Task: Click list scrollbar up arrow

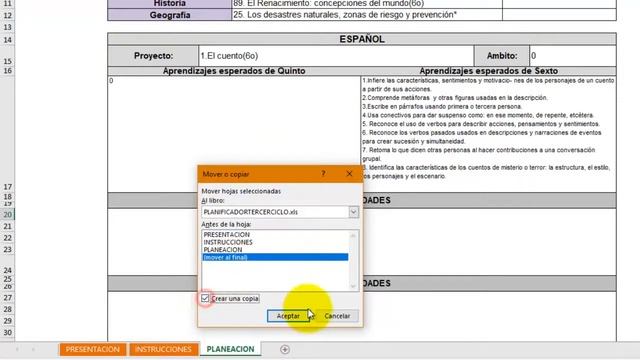Action: pos(353,236)
